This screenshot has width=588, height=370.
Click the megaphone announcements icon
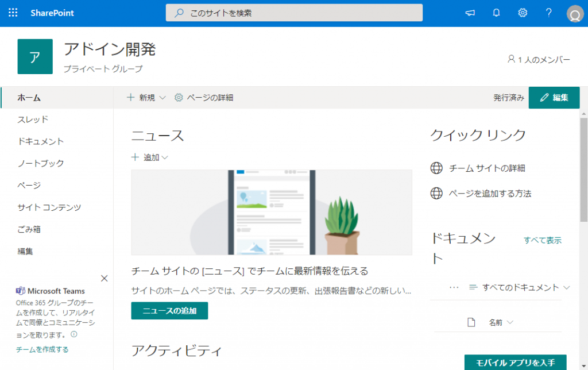[470, 13]
